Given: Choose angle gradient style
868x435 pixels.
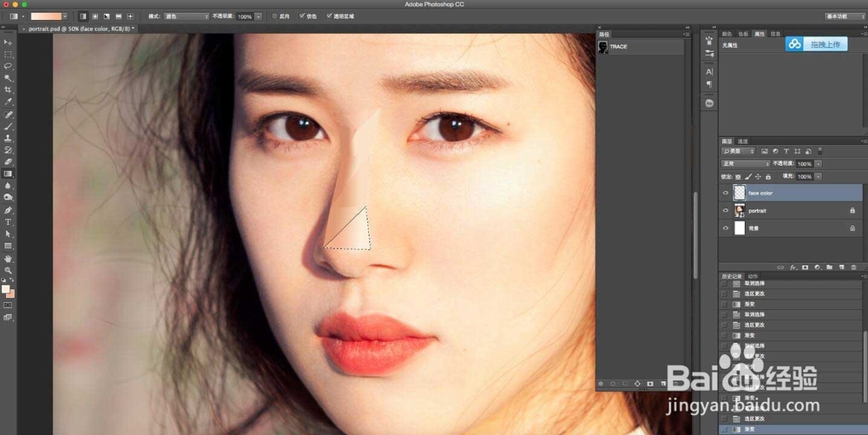Looking at the screenshot, I should (106, 16).
